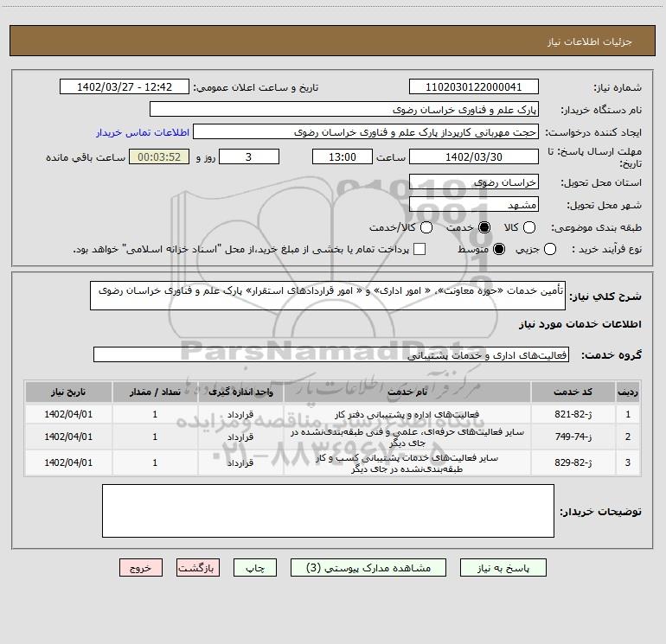The image size is (666, 644).
Task: Click service code ژ-829-82 cell
Action: [573, 462]
